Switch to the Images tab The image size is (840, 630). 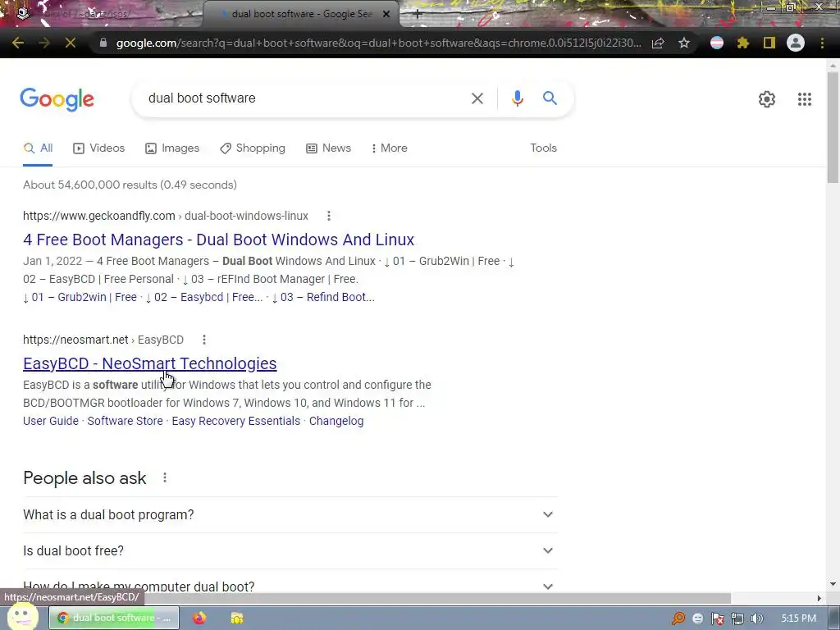pyautogui.click(x=172, y=148)
